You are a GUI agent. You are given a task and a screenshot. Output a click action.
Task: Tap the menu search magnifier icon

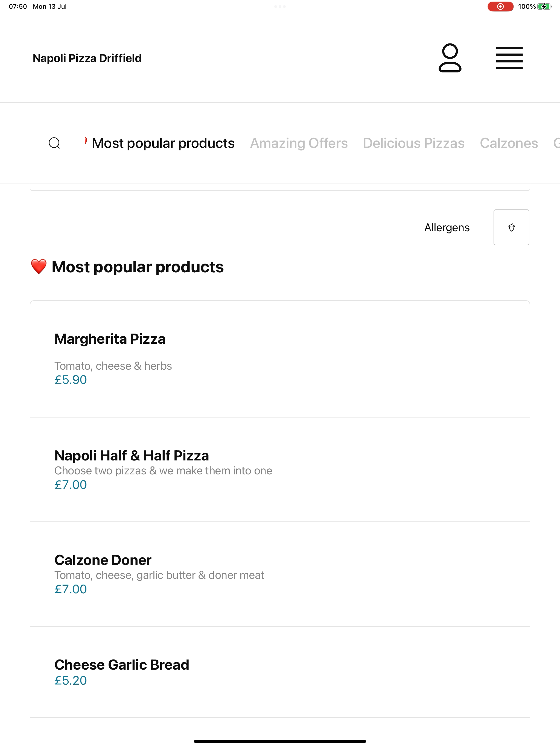click(x=54, y=143)
